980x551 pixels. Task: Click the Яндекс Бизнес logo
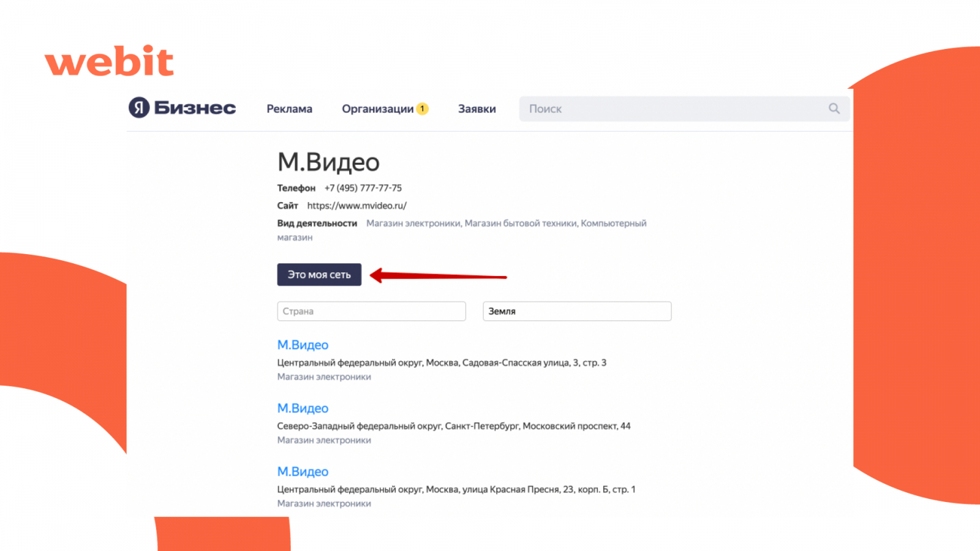point(182,108)
